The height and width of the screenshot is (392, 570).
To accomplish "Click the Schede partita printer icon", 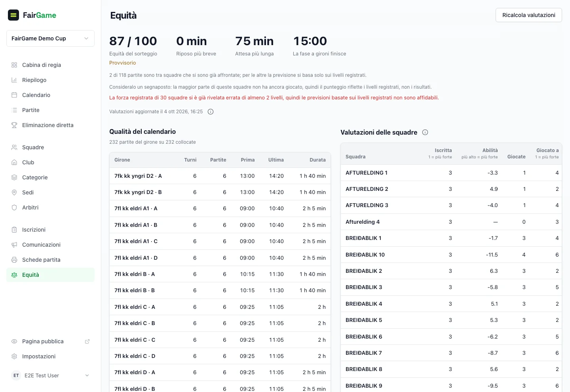I will pos(14,260).
